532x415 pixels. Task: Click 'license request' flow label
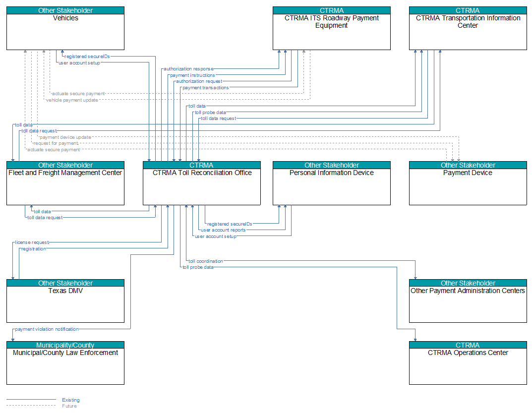(x=32, y=242)
